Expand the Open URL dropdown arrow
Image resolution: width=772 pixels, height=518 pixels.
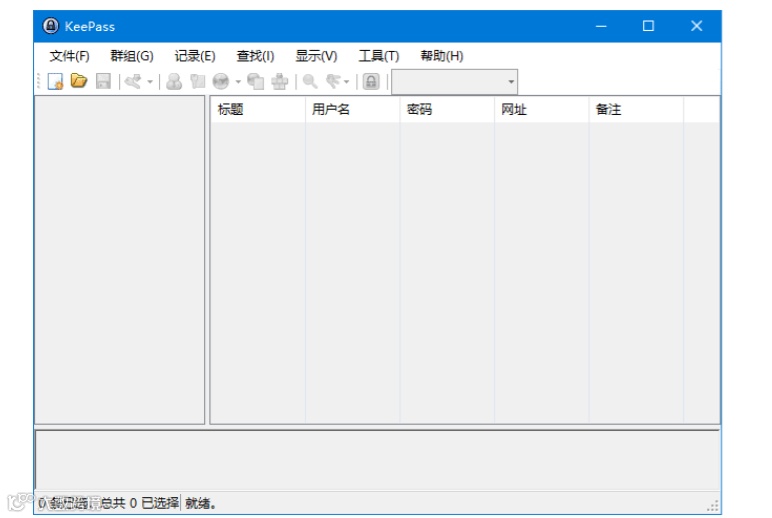click(x=238, y=82)
